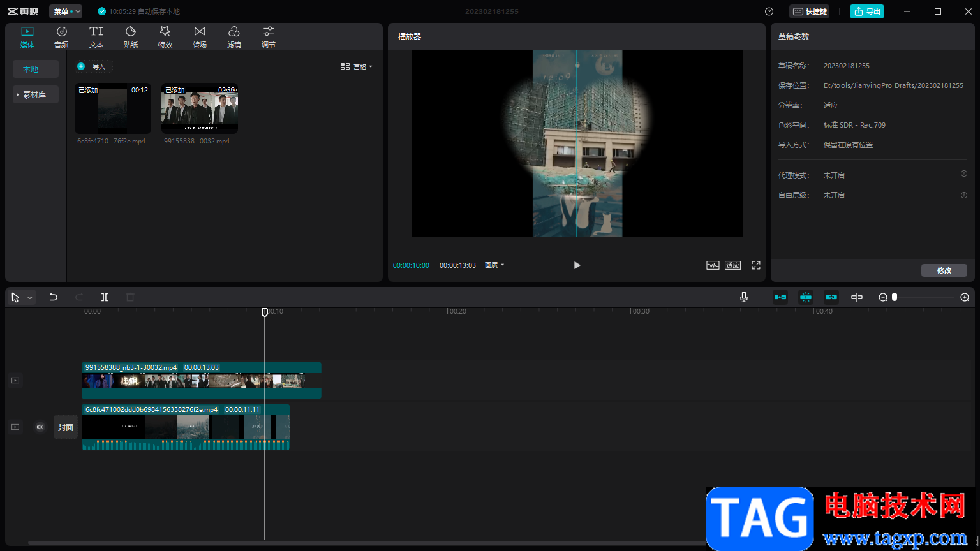Click the draft name value 202302181255

coord(847,66)
